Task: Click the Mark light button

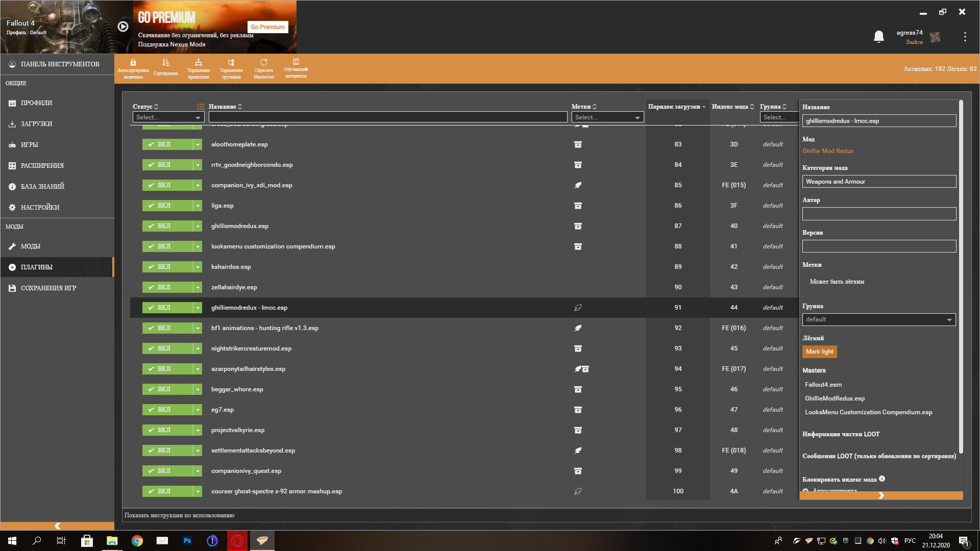Action: 819,352
